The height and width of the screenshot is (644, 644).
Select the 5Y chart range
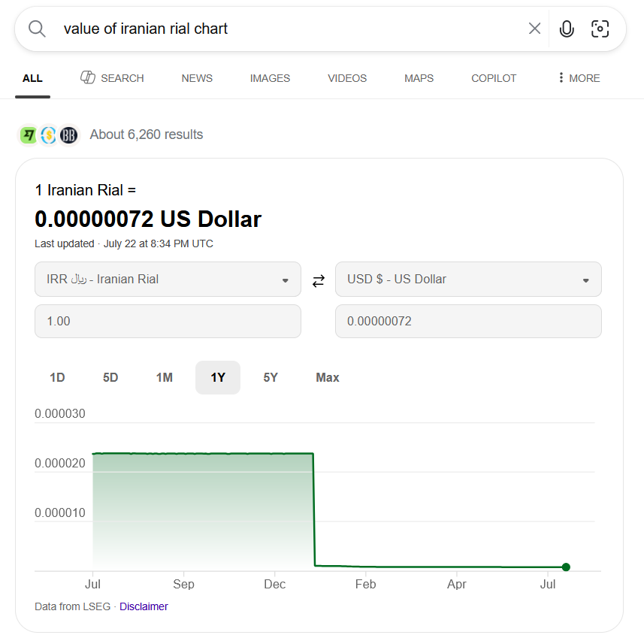pyautogui.click(x=271, y=377)
